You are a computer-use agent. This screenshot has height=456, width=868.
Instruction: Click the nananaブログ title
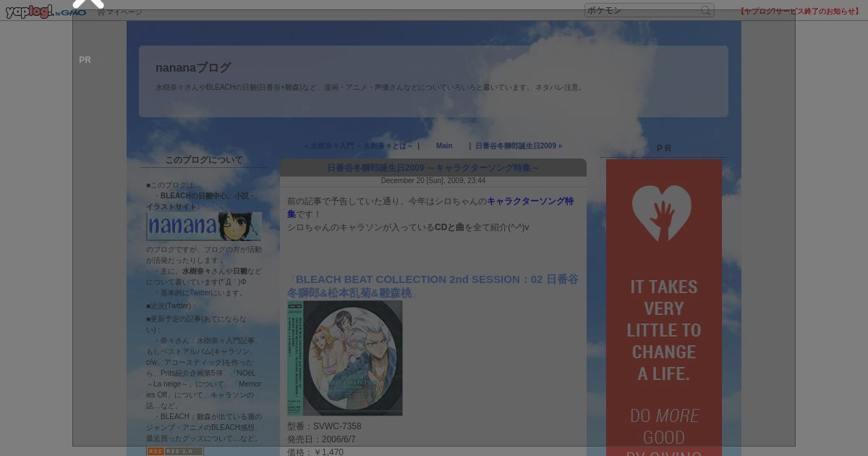(x=193, y=67)
